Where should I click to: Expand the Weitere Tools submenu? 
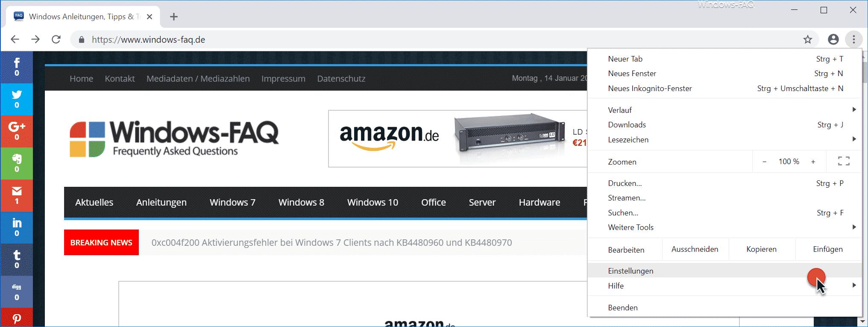coord(724,227)
